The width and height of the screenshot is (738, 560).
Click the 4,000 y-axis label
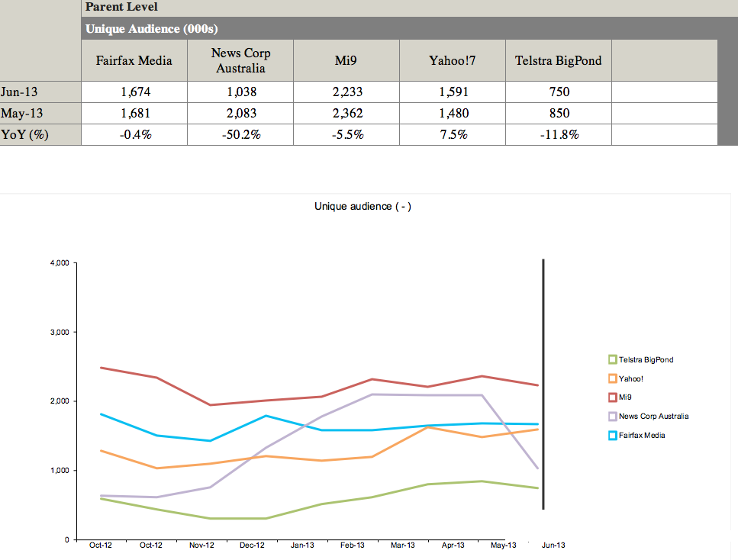click(x=60, y=263)
